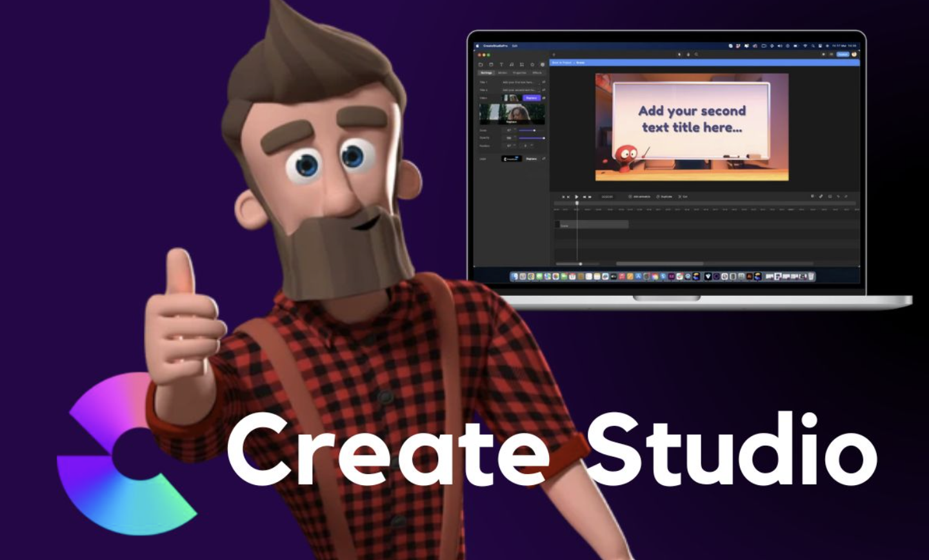This screenshot has height=560, width=929.
Task: Open the Apple menu
Action: [x=477, y=46]
